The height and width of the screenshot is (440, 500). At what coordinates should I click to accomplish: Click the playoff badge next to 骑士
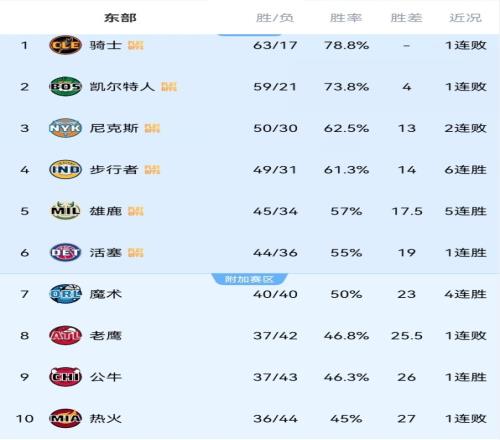click(x=136, y=45)
